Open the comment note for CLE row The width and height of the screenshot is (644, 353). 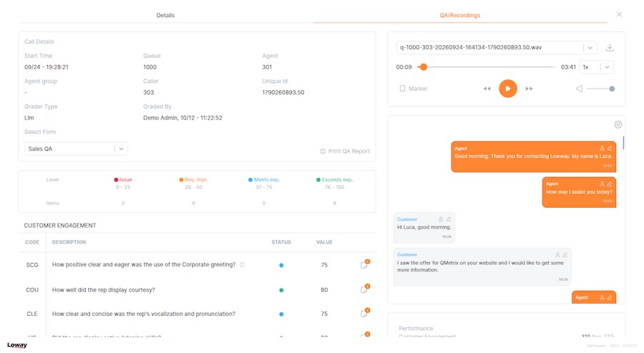(364, 313)
